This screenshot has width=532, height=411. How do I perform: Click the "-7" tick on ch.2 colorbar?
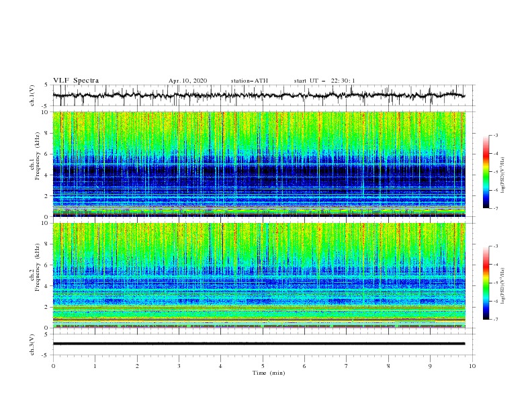pyautogui.click(x=495, y=320)
